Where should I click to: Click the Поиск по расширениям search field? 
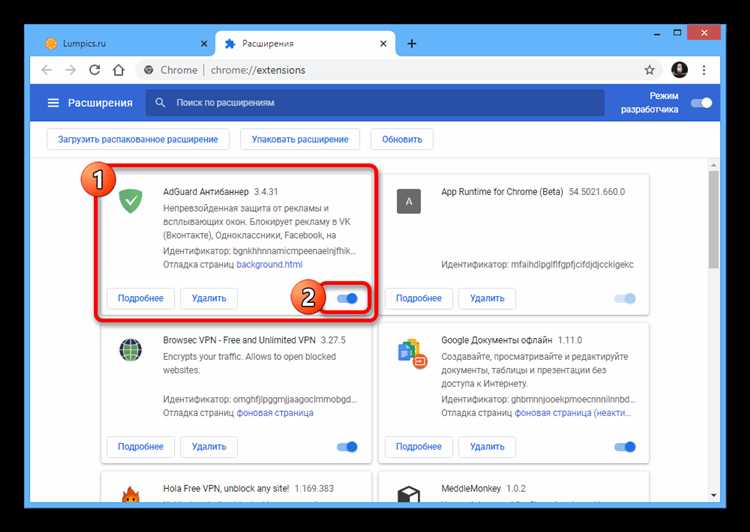click(375, 102)
